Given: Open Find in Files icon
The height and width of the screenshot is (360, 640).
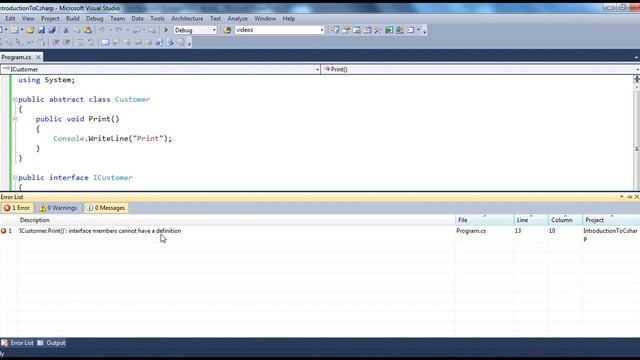Looking at the screenshot, I should pyautogui.click(x=227, y=30).
